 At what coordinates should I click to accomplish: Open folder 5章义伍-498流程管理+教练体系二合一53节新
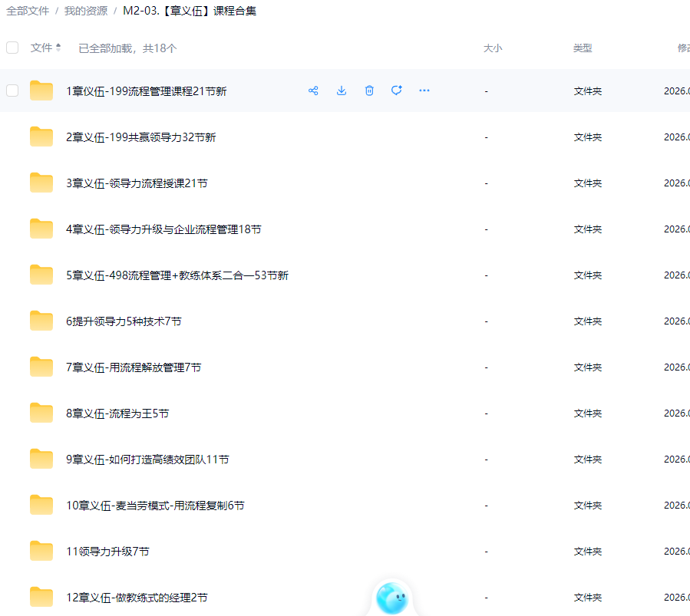177,275
